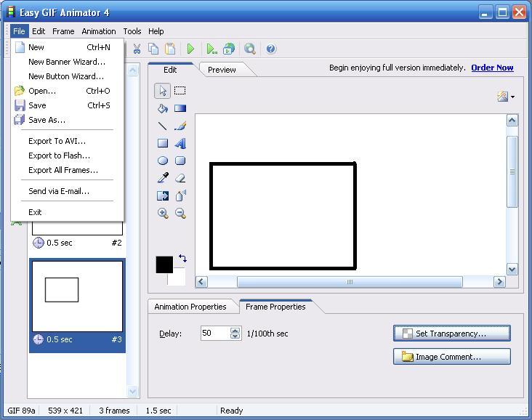Select the arrow pointer tool
Image resolution: width=532 pixels, height=420 pixels.
pos(163,91)
